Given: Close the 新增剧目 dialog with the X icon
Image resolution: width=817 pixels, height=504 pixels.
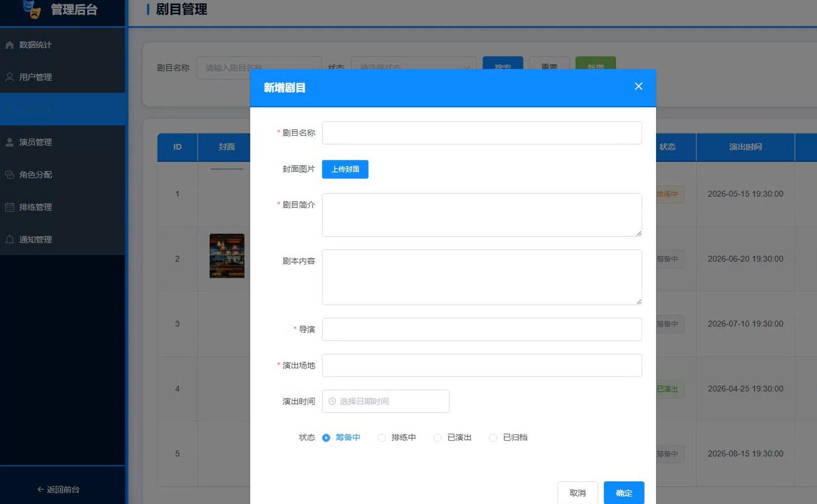Looking at the screenshot, I should coord(638,86).
